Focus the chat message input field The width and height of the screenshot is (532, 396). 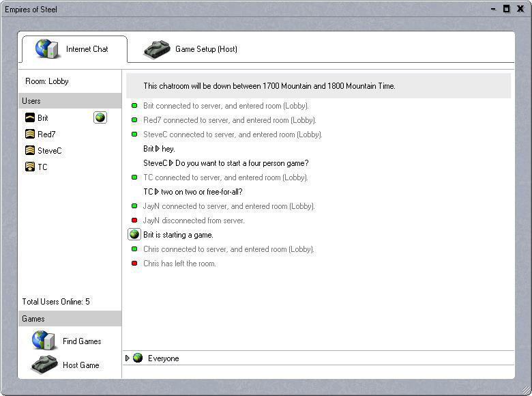pos(319,371)
